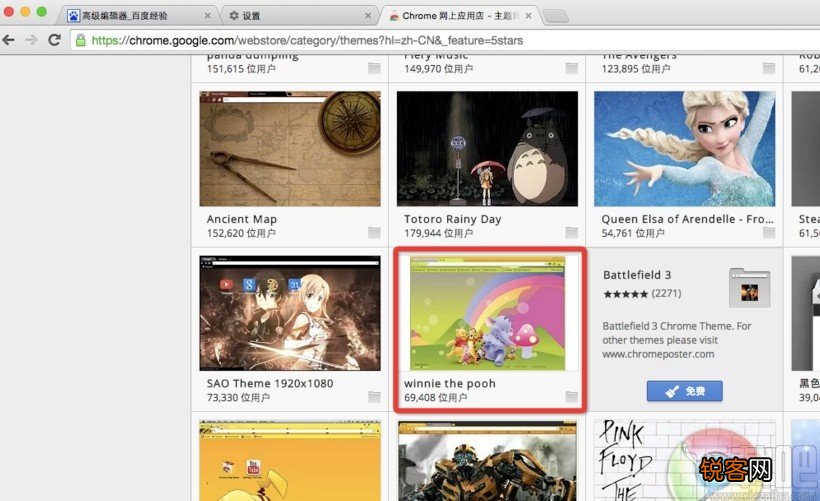Click the macOS red close window button

(8, 12)
